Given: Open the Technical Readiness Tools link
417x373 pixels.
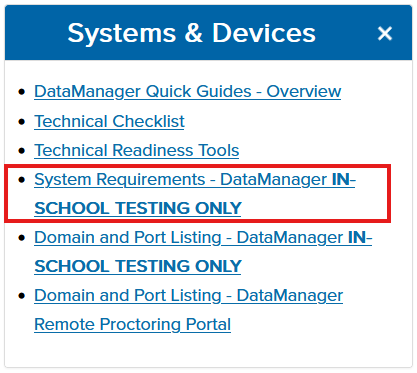Looking at the screenshot, I should [137, 150].
